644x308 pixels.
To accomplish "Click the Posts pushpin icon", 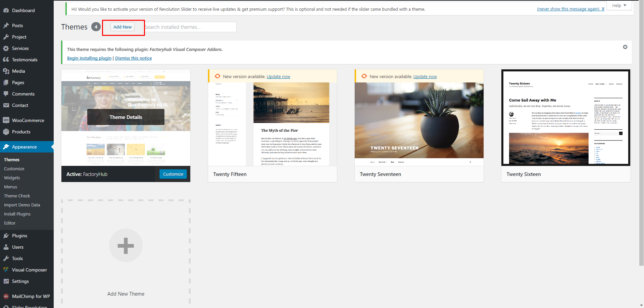I will point(6,25).
